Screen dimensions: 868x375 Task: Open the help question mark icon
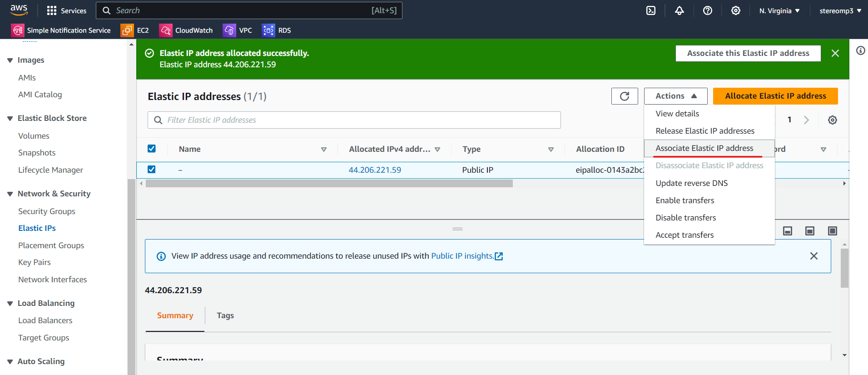point(708,10)
